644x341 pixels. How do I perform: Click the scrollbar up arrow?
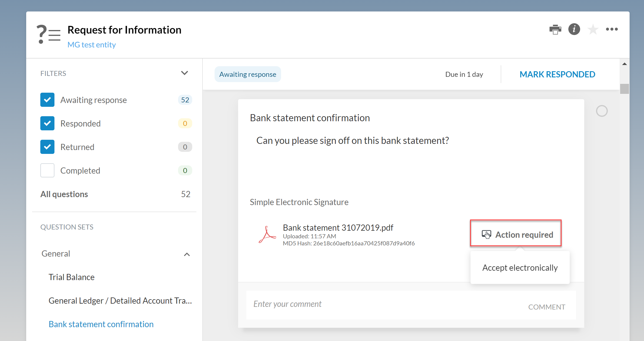click(624, 64)
